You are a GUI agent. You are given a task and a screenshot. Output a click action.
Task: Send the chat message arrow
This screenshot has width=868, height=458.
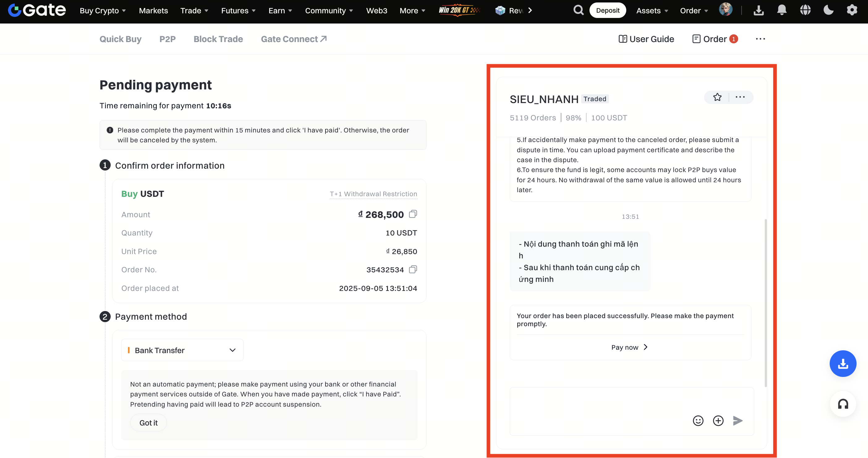click(x=738, y=421)
